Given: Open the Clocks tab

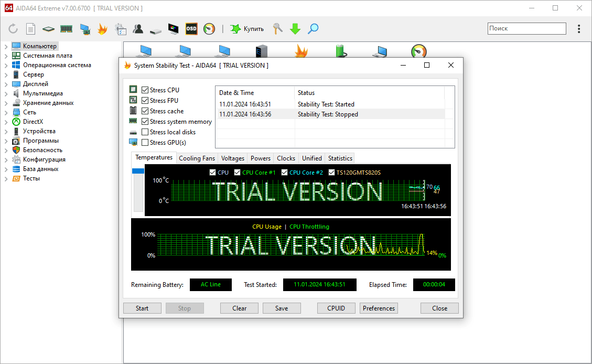Looking at the screenshot, I should tap(286, 158).
